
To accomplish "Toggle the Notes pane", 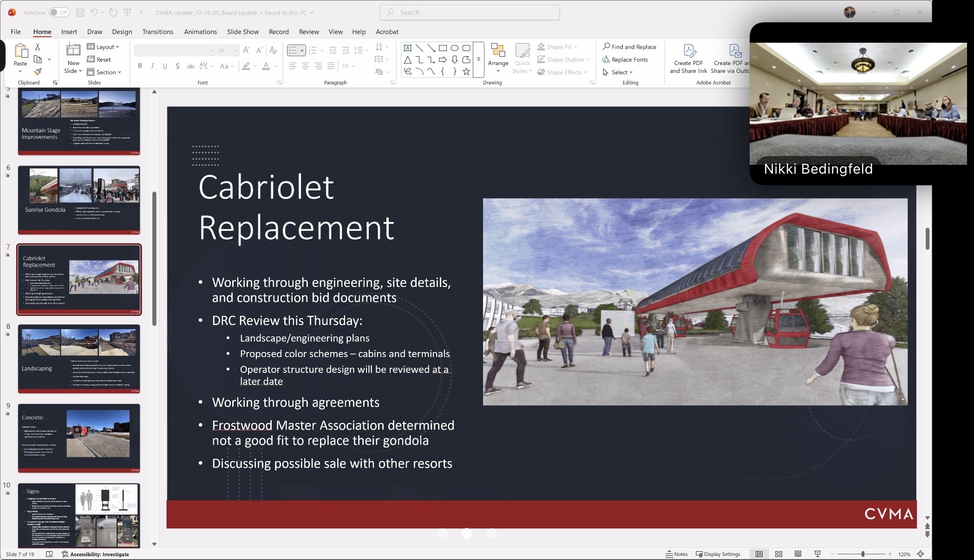I will point(676,554).
